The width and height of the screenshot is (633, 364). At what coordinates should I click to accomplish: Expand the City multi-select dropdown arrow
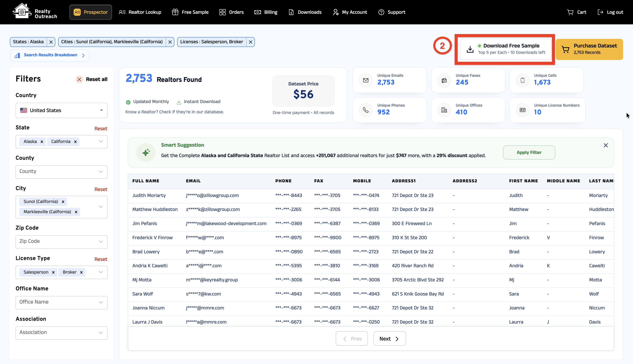click(101, 207)
